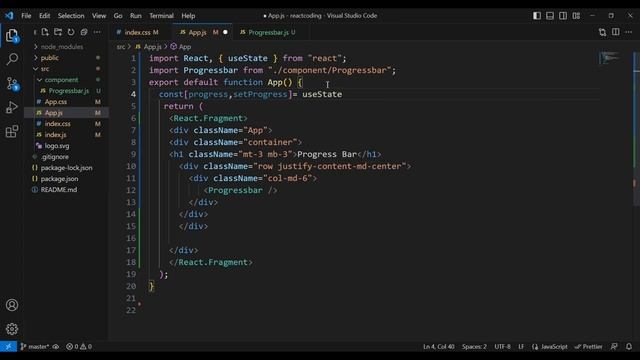
Task: Open the Terminal menu
Action: 161,16
